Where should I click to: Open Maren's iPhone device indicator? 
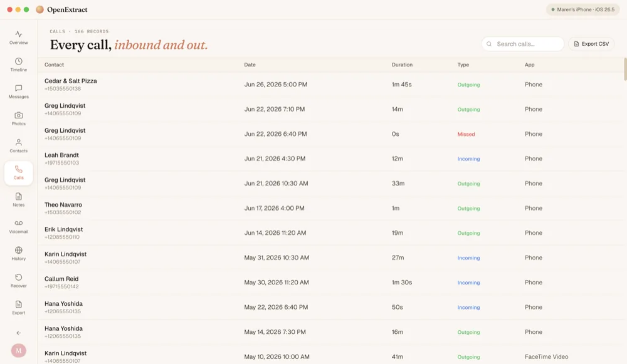pos(582,9)
